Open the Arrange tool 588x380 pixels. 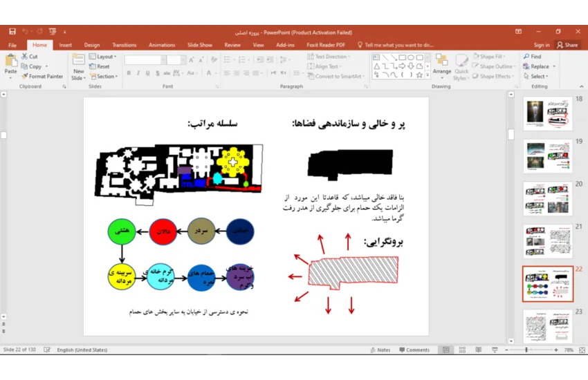coord(441,66)
